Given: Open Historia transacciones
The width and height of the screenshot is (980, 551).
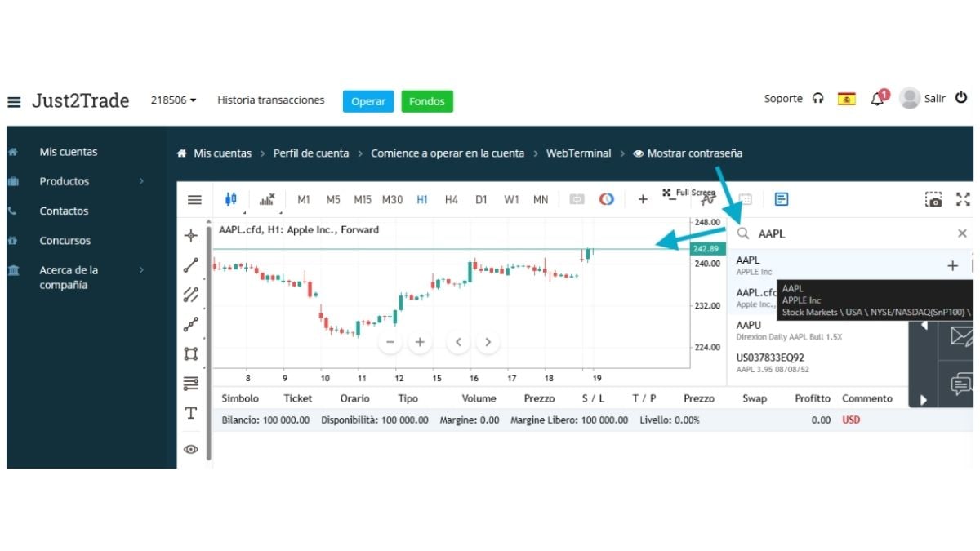Looking at the screenshot, I should point(270,100).
